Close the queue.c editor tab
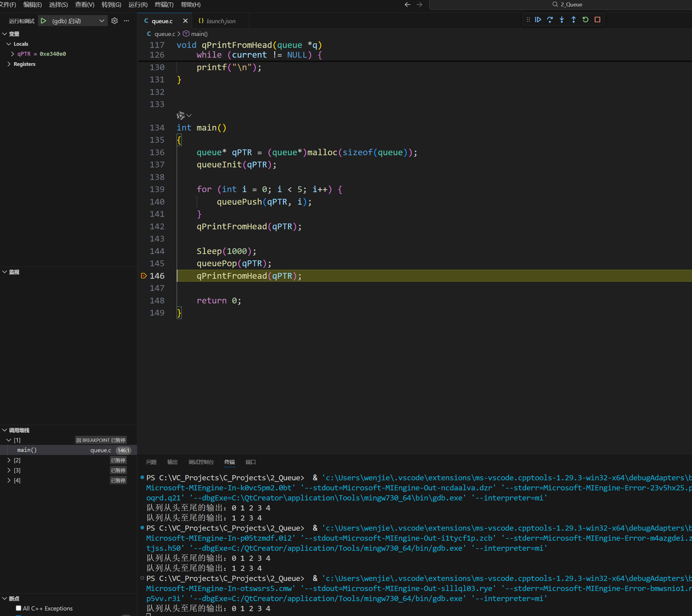 pos(185,21)
